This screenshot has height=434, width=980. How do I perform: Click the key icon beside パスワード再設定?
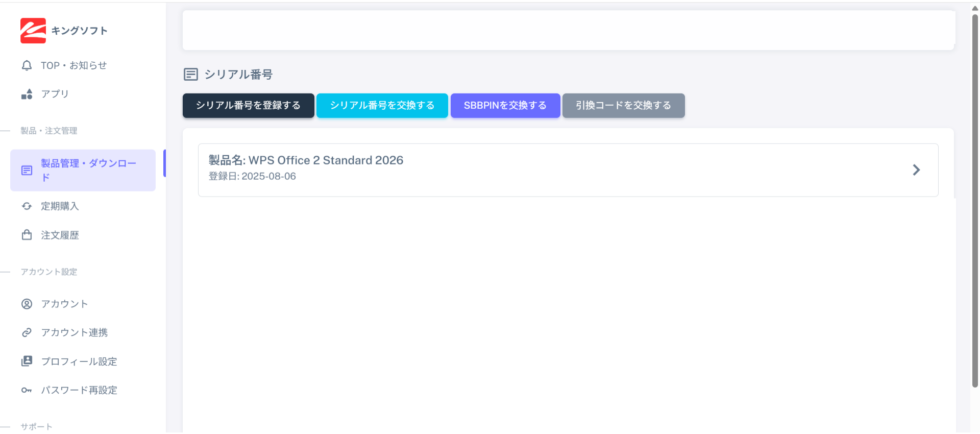(27, 391)
